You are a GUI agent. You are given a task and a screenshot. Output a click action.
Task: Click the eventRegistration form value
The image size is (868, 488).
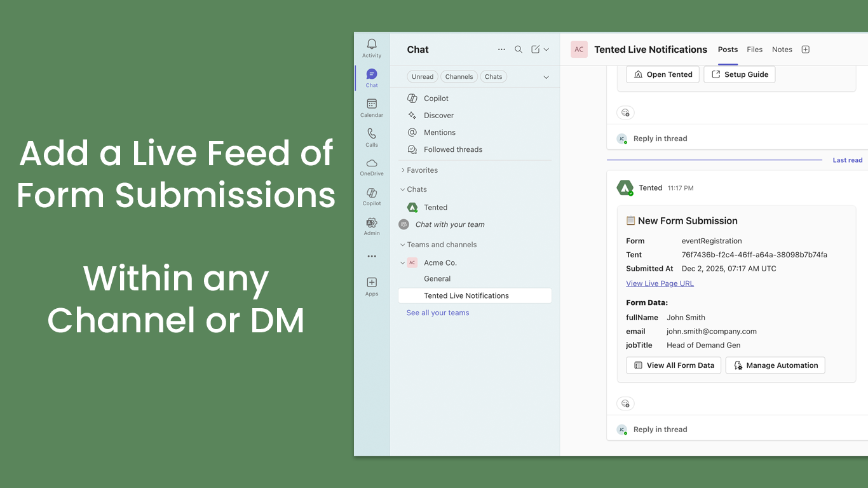point(712,241)
